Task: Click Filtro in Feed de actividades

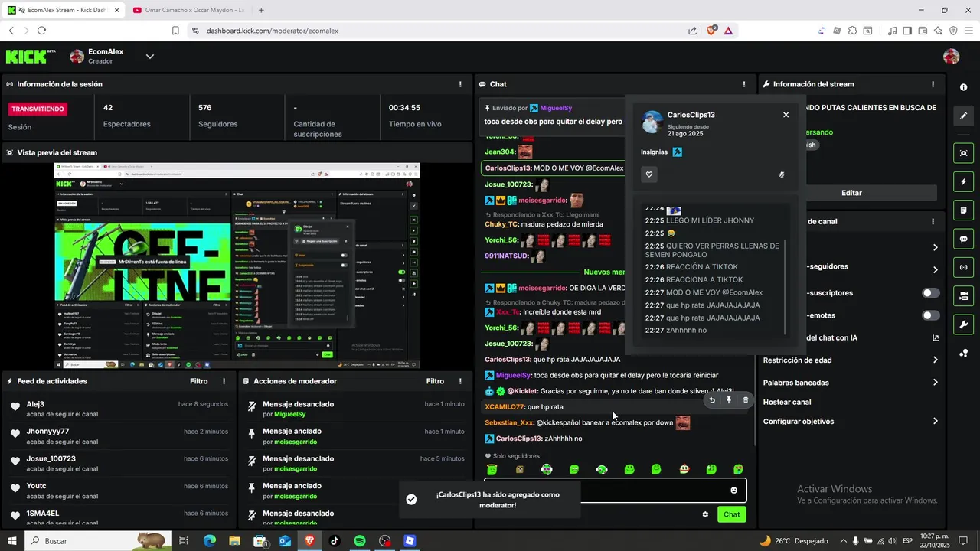Action: [x=199, y=381]
